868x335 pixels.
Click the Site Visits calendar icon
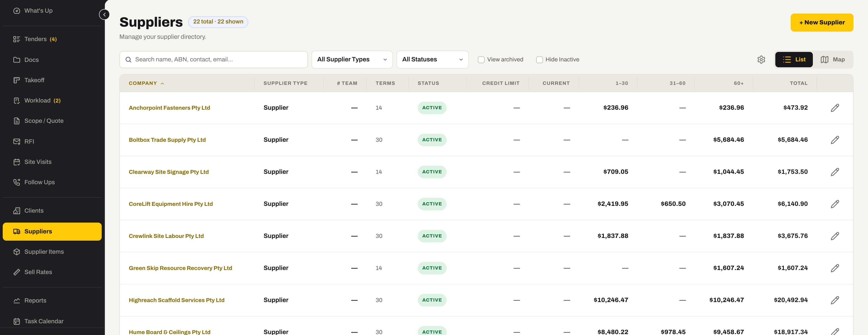pyautogui.click(x=17, y=162)
